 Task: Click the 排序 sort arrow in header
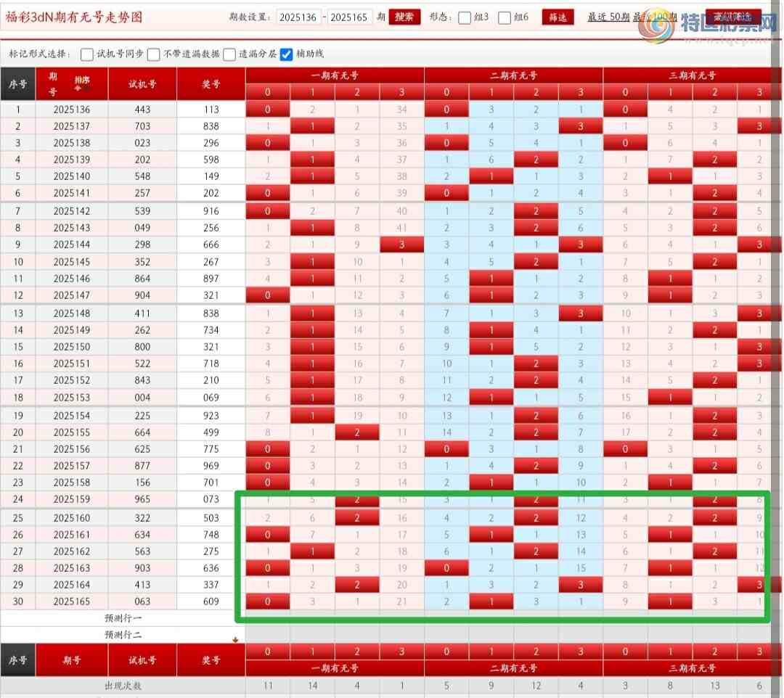pos(82,82)
